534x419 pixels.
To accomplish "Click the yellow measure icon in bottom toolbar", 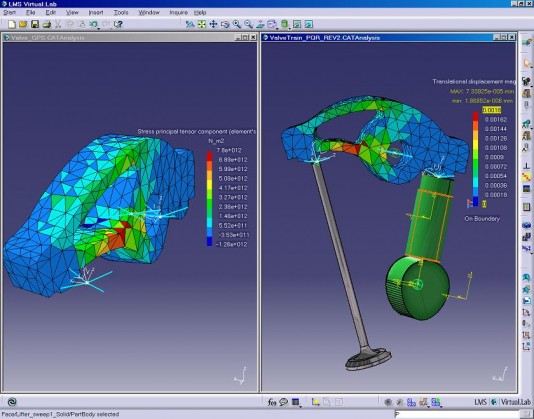I will (315, 402).
